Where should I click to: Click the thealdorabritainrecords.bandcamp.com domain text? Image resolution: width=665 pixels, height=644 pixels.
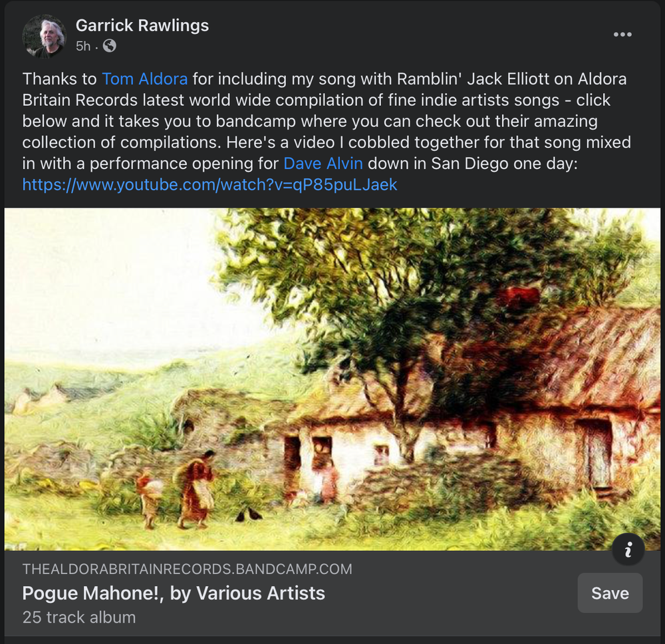point(187,569)
